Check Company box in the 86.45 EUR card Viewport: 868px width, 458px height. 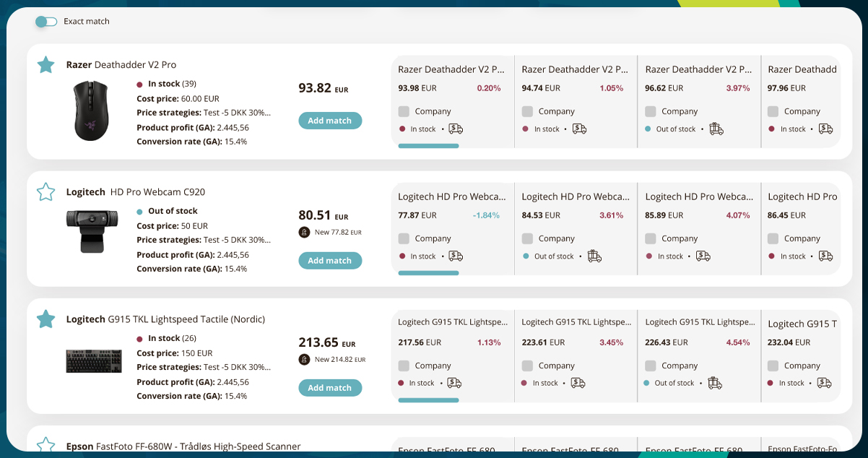point(773,239)
